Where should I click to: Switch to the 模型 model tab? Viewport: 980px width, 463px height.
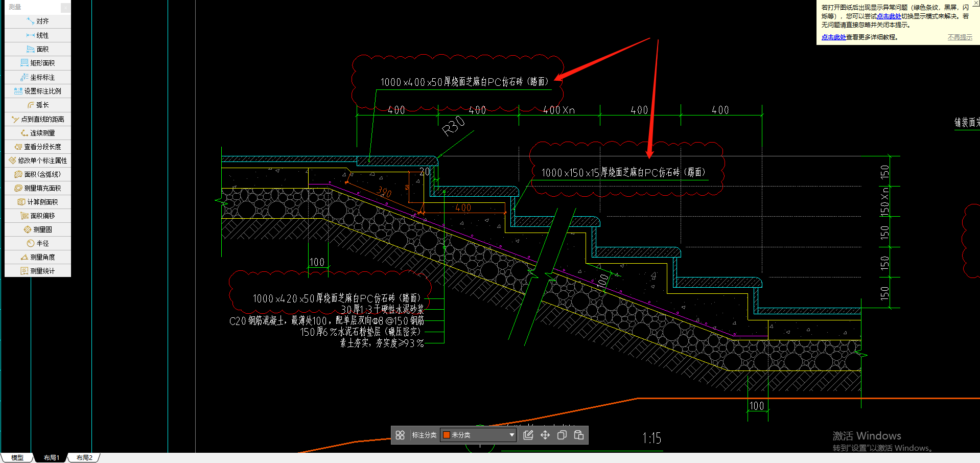(17, 457)
